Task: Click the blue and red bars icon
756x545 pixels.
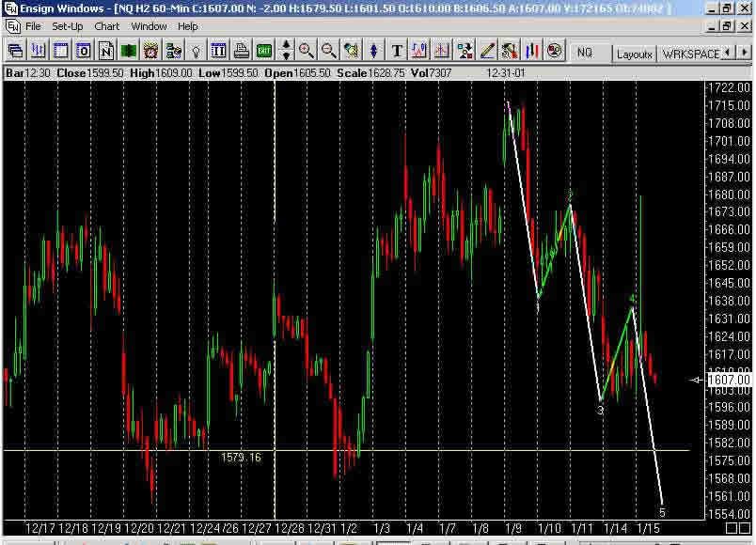Action: [x=532, y=51]
